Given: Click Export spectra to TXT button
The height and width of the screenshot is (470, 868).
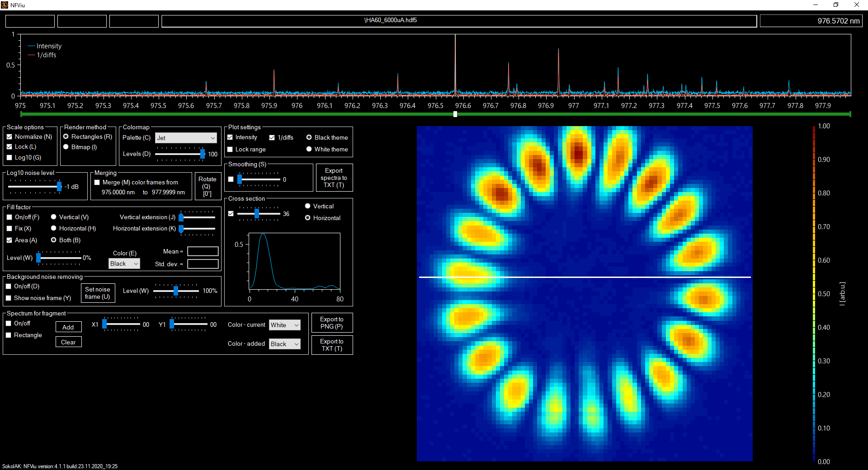Looking at the screenshot, I should click(x=334, y=178).
